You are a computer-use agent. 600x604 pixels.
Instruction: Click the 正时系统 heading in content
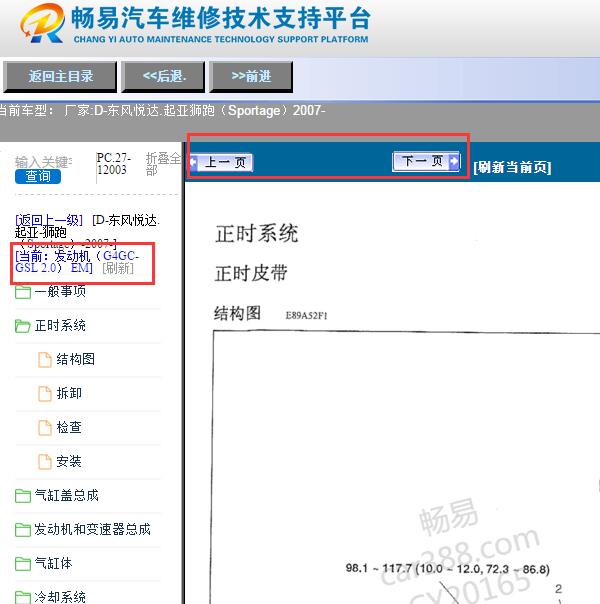[x=256, y=233]
